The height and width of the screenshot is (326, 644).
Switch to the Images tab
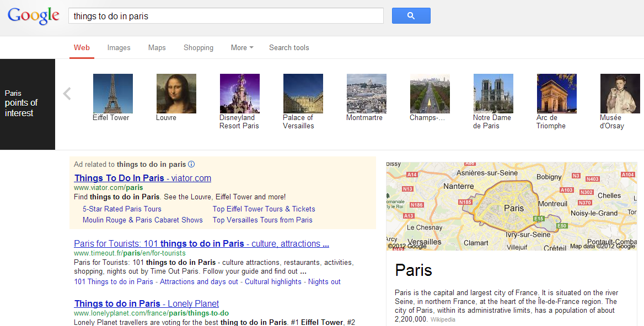[x=119, y=47]
